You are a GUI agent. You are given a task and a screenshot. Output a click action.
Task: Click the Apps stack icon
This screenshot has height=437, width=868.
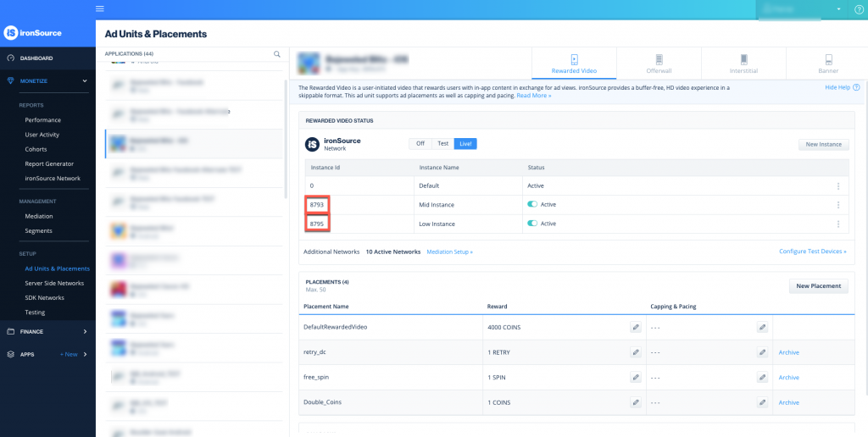pyautogui.click(x=10, y=354)
